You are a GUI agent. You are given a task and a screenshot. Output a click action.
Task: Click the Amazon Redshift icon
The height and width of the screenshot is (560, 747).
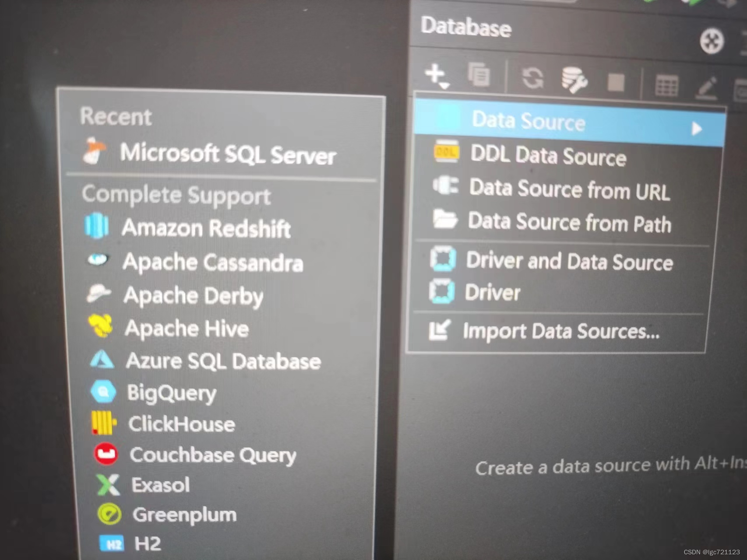[x=96, y=226]
